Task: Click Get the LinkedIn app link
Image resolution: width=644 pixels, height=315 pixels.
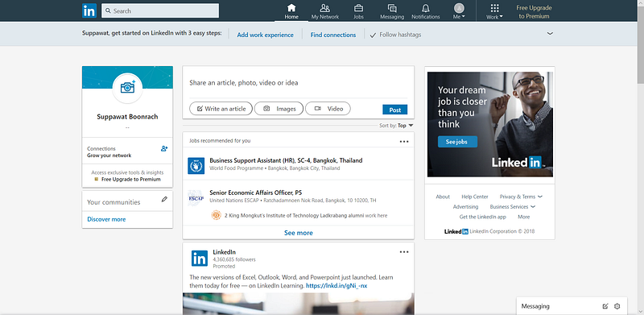Action: 482,217
